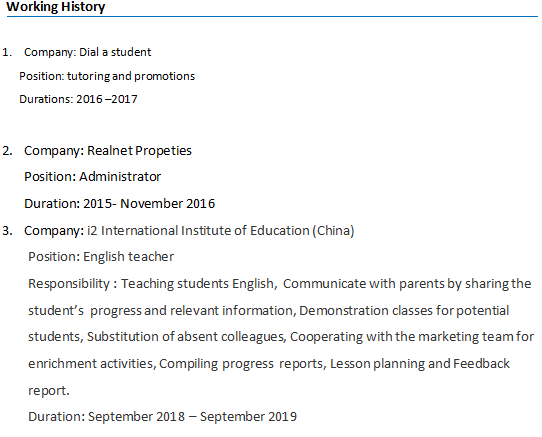Click the Working History heading
This screenshot has height=437, width=542.
[x=56, y=7]
